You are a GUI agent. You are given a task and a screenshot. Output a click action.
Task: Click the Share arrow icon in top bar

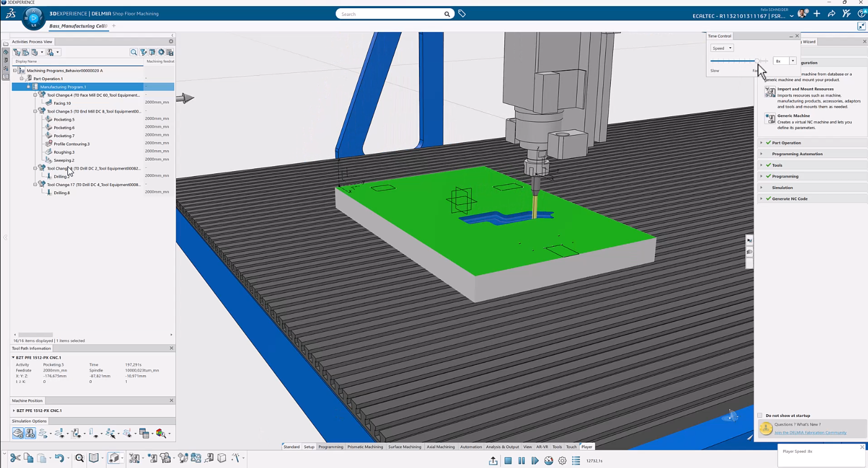[832, 14]
